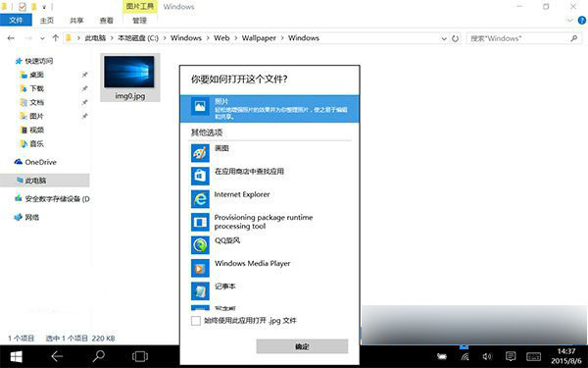Navigate back in Explorer

tap(11, 38)
